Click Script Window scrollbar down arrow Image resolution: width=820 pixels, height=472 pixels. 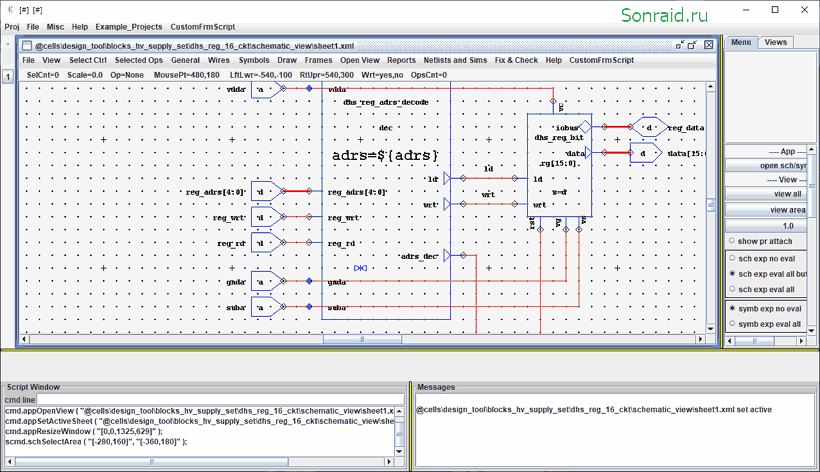pyautogui.click(x=399, y=452)
